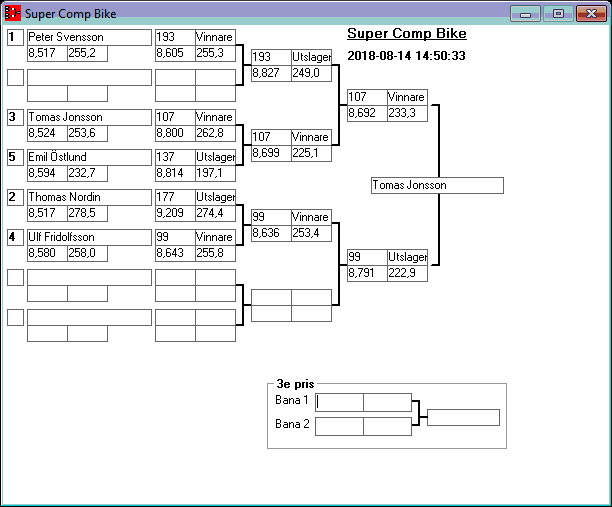Click the final winner field Tomas Jonsson
This screenshot has width=612, height=507.
click(436, 185)
